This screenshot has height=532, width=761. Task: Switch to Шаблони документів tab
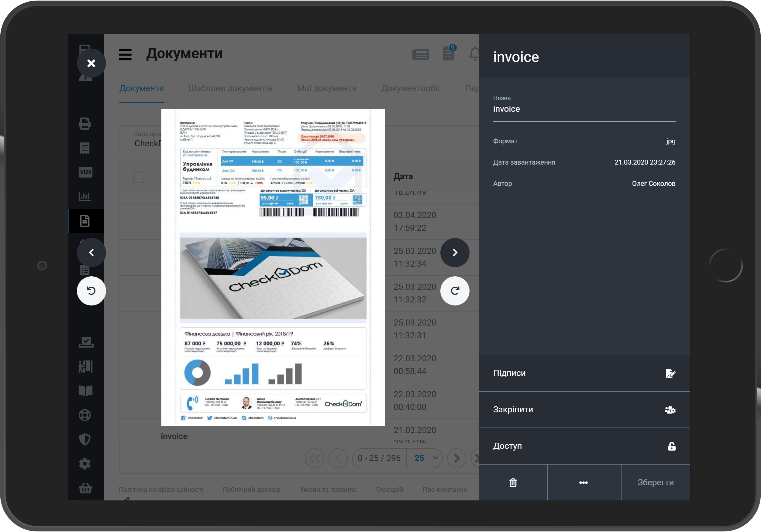(230, 88)
